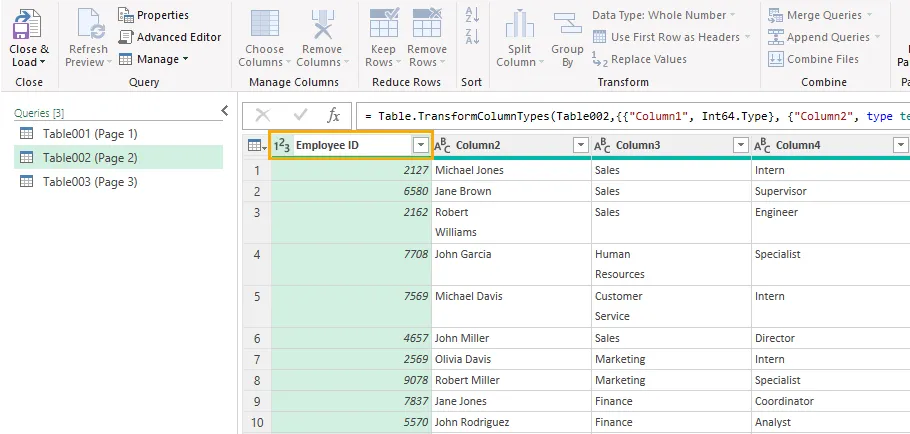This screenshot has height=434, width=910.
Task: Click cell Olivia Davis
Action: [511, 360]
